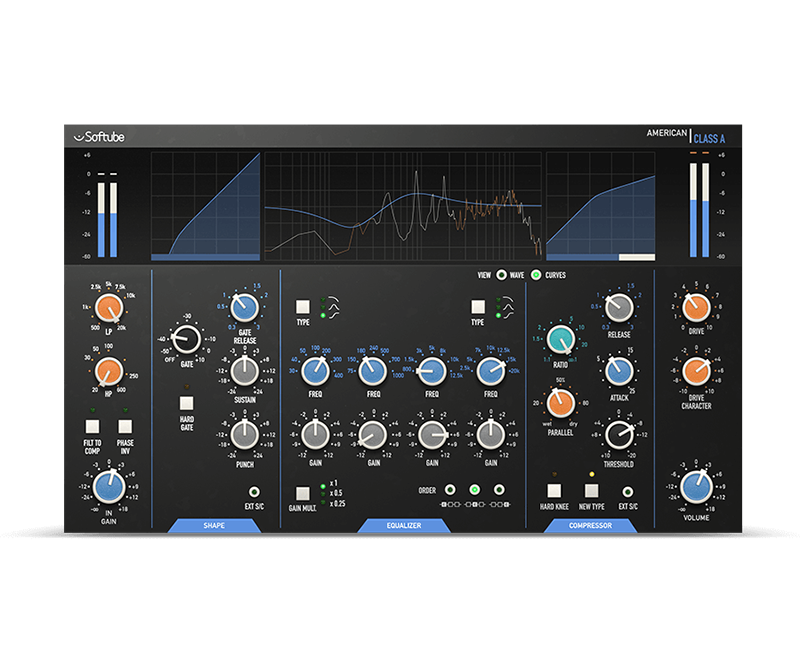The image size is (800, 660).
Task: Select the CURVES view radio button
Action: [x=536, y=275]
